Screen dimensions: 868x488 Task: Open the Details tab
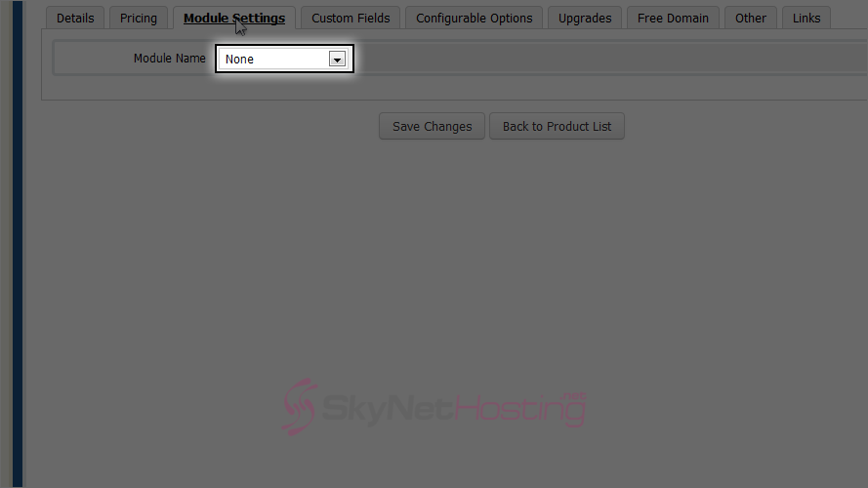pyautogui.click(x=75, y=19)
